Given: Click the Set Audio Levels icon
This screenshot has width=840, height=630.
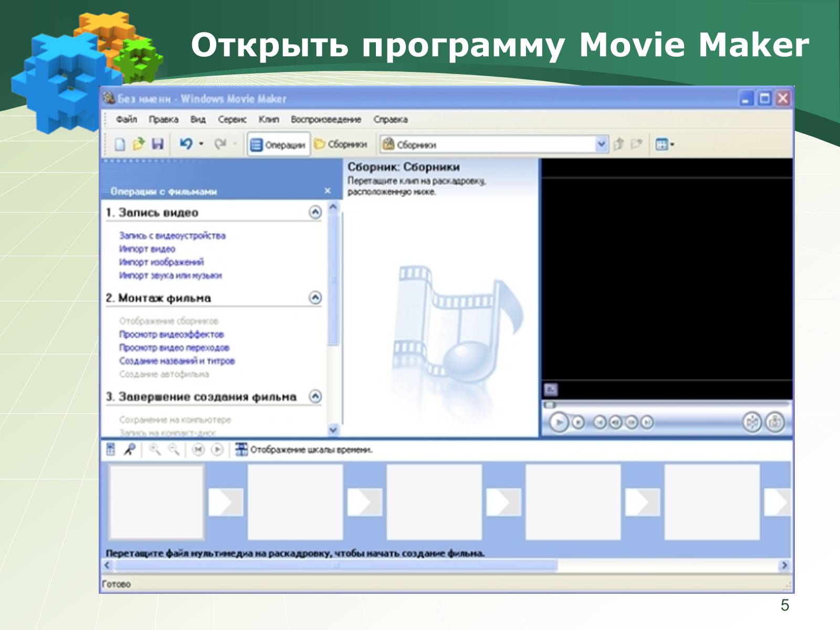Looking at the screenshot, I should [111, 449].
